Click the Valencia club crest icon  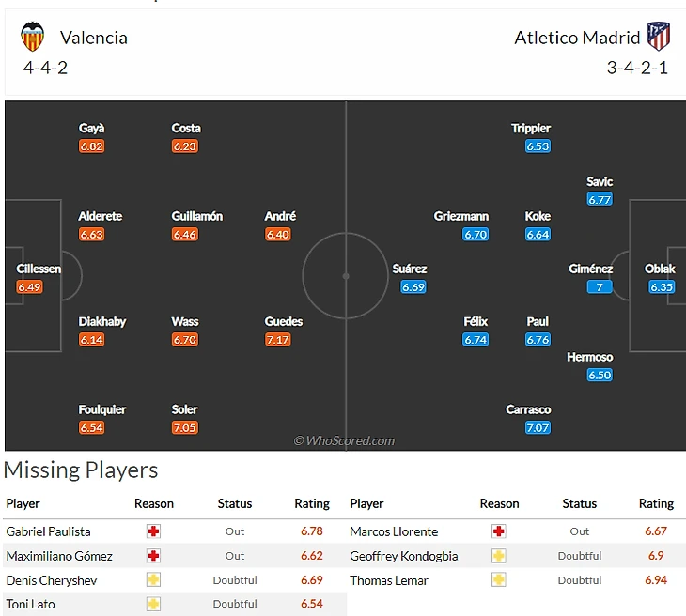(x=33, y=37)
